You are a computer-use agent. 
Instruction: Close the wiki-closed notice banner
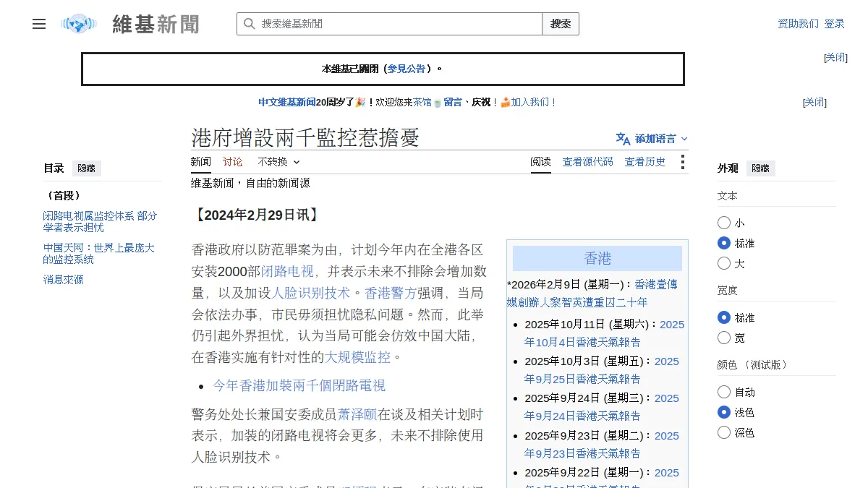point(835,58)
